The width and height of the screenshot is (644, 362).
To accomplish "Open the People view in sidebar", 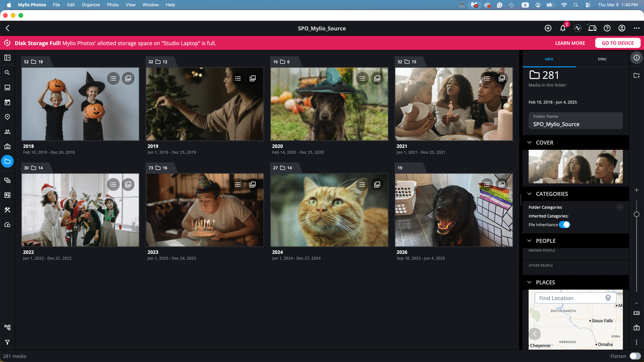I will tap(7, 132).
